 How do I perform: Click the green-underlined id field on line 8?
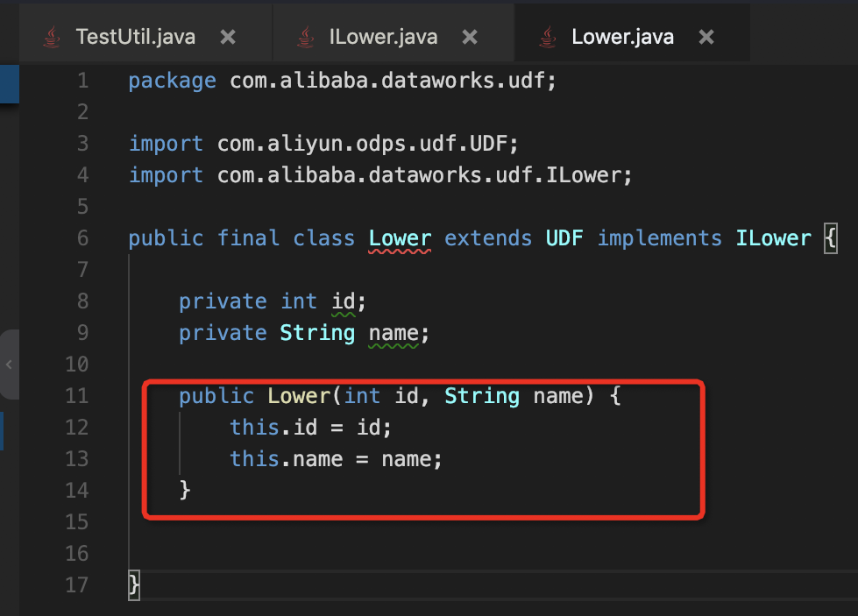(343, 301)
